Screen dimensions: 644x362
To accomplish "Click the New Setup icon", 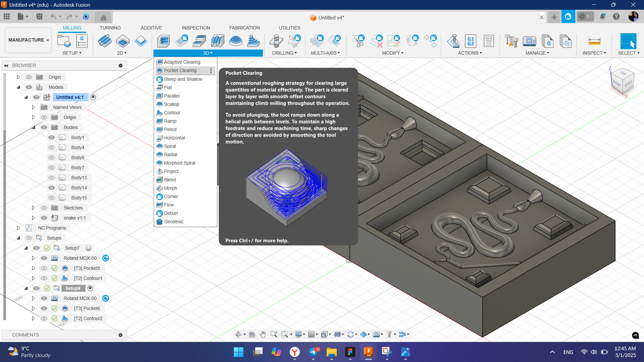I will click(x=64, y=41).
